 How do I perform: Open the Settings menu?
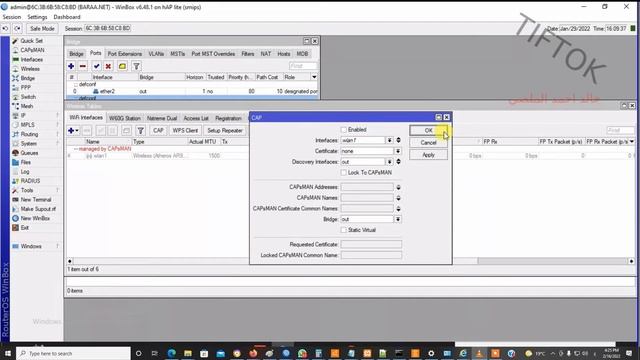[x=37, y=17]
